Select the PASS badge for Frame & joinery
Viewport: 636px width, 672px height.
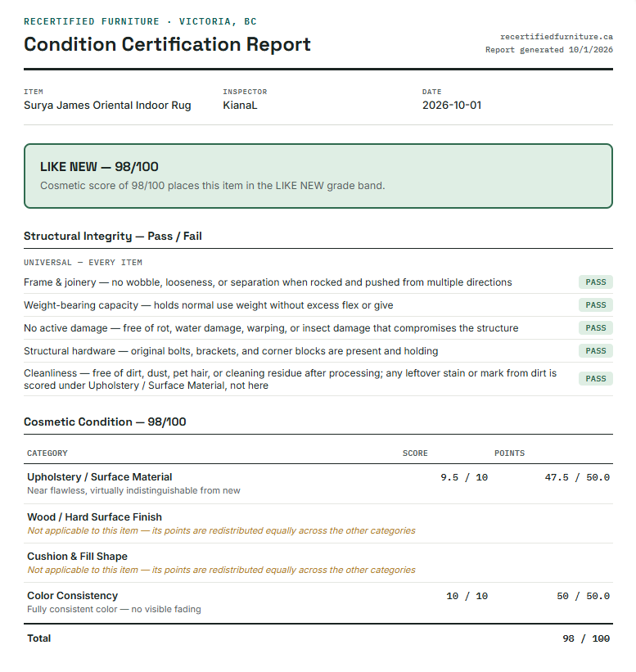[x=595, y=282]
